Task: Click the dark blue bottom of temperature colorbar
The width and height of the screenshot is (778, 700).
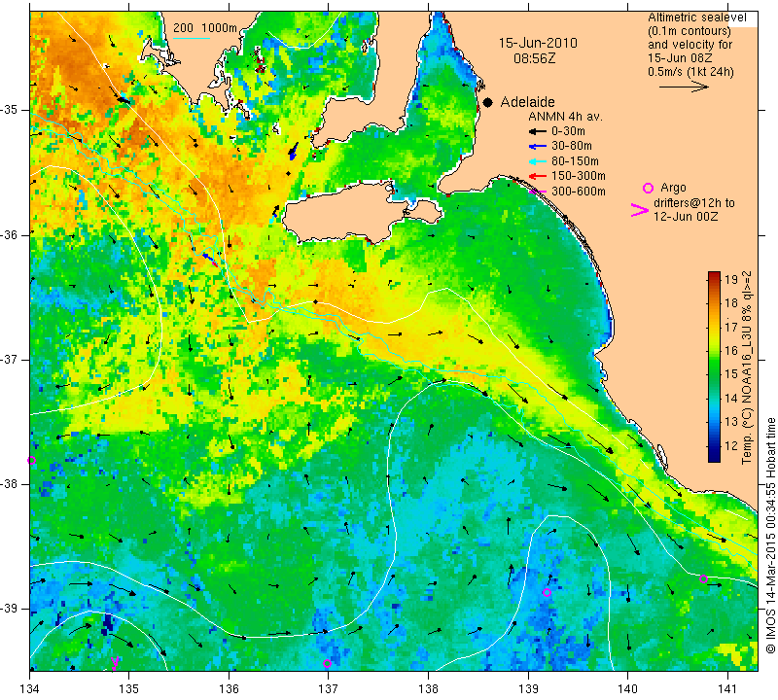Action: [714, 458]
